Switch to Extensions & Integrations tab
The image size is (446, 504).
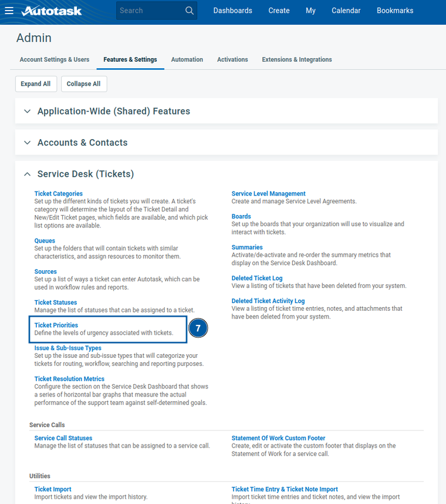[297, 59]
